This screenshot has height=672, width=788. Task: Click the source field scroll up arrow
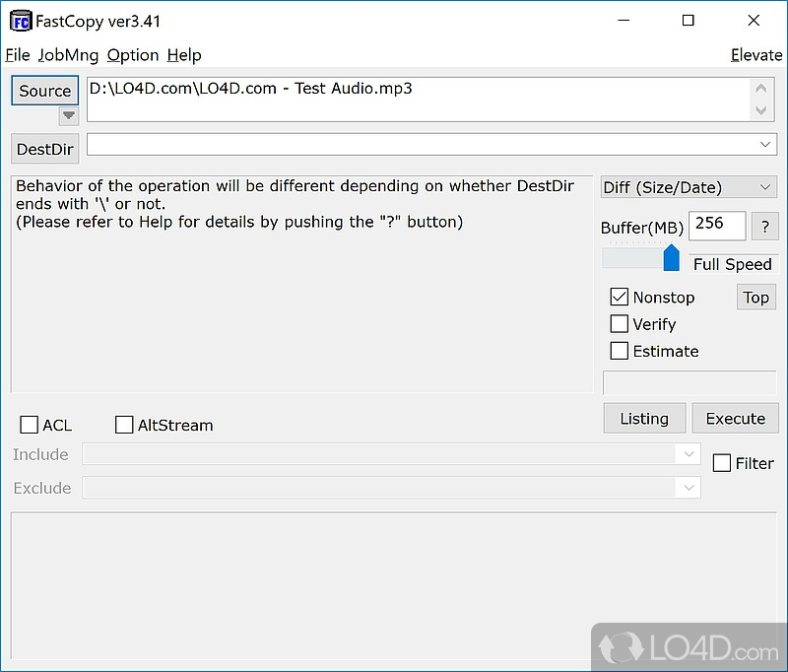760,89
